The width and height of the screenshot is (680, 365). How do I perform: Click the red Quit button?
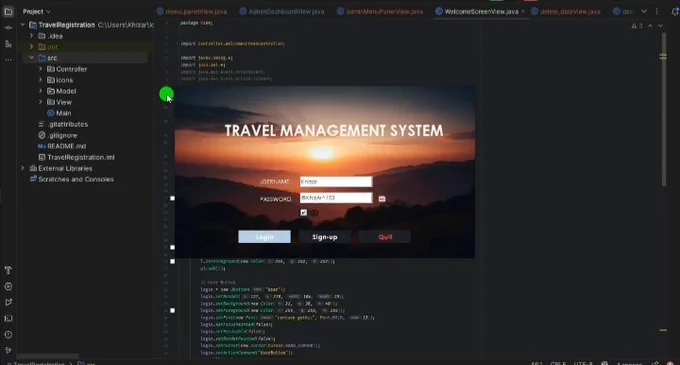(x=385, y=237)
